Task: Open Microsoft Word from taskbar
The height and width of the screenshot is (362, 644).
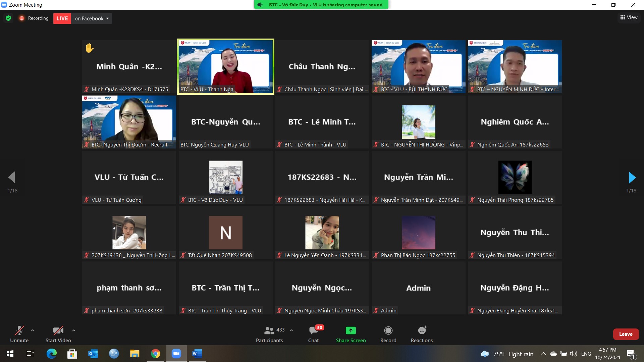Action: 197,354
